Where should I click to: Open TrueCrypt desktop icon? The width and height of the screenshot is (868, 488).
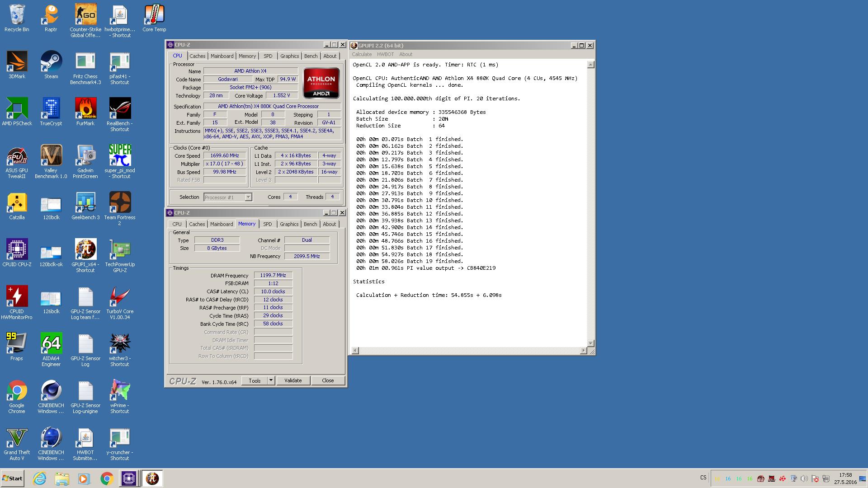(x=51, y=112)
